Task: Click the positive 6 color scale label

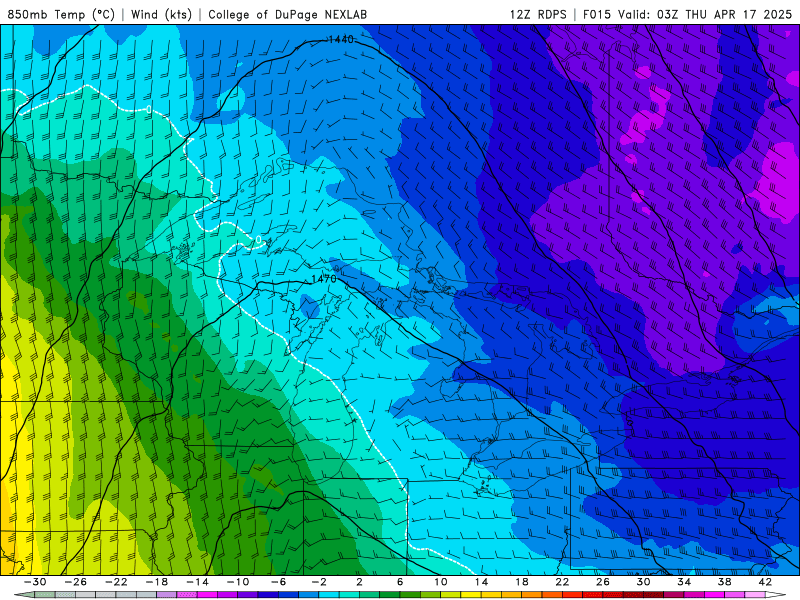Action: 399,582
